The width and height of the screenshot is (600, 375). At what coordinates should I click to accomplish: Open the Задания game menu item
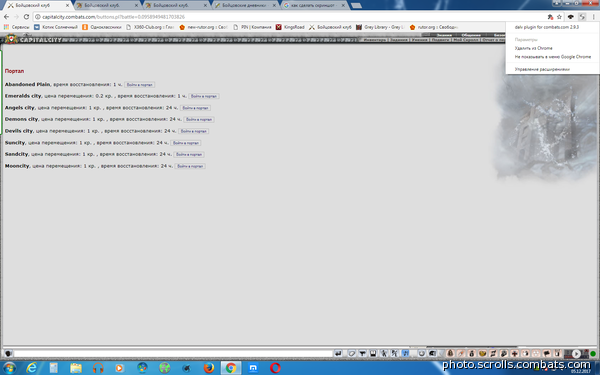[x=399, y=40]
